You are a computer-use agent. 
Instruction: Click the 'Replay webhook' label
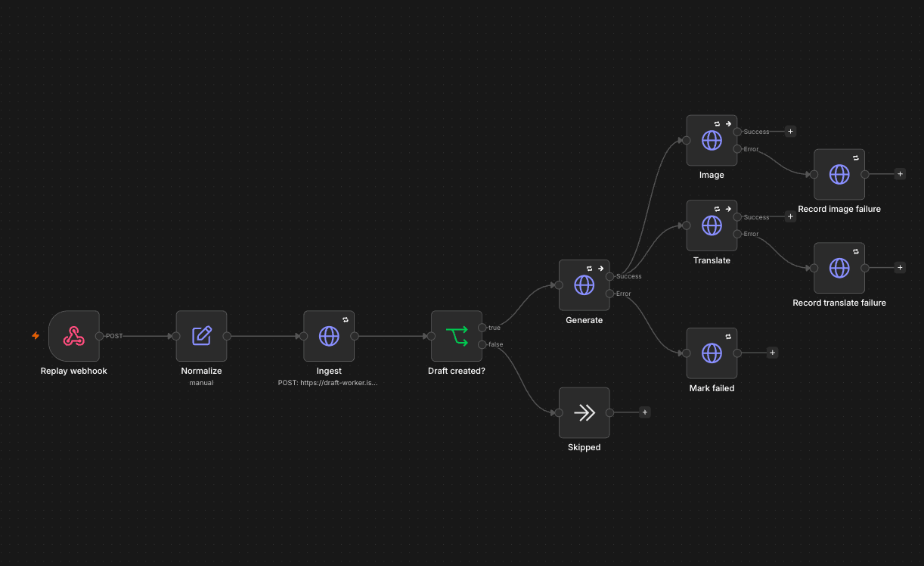click(74, 371)
